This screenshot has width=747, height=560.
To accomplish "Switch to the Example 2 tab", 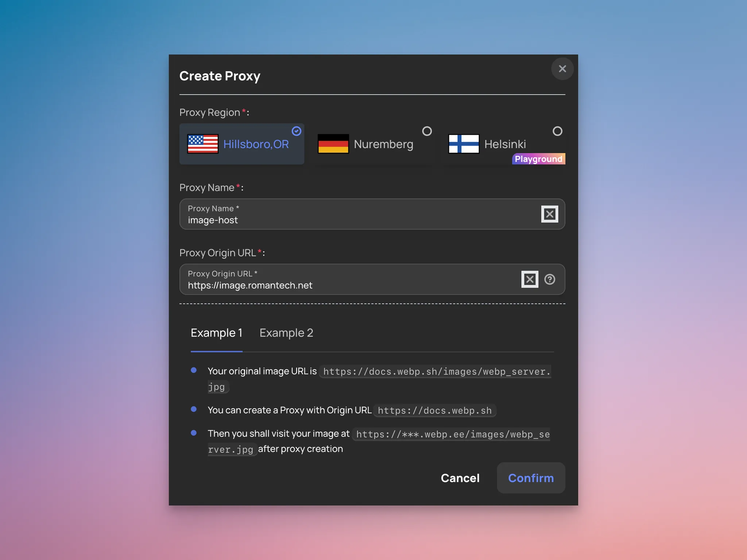I will [286, 333].
